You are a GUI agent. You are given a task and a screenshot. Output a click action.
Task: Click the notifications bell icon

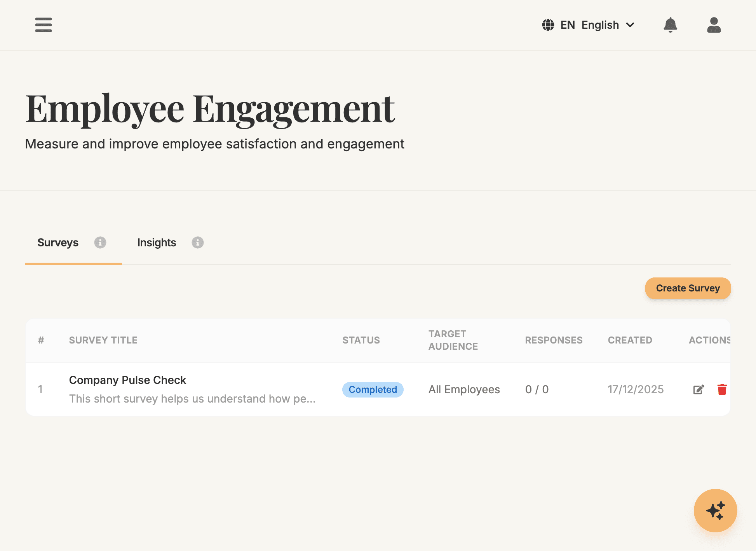coord(670,25)
